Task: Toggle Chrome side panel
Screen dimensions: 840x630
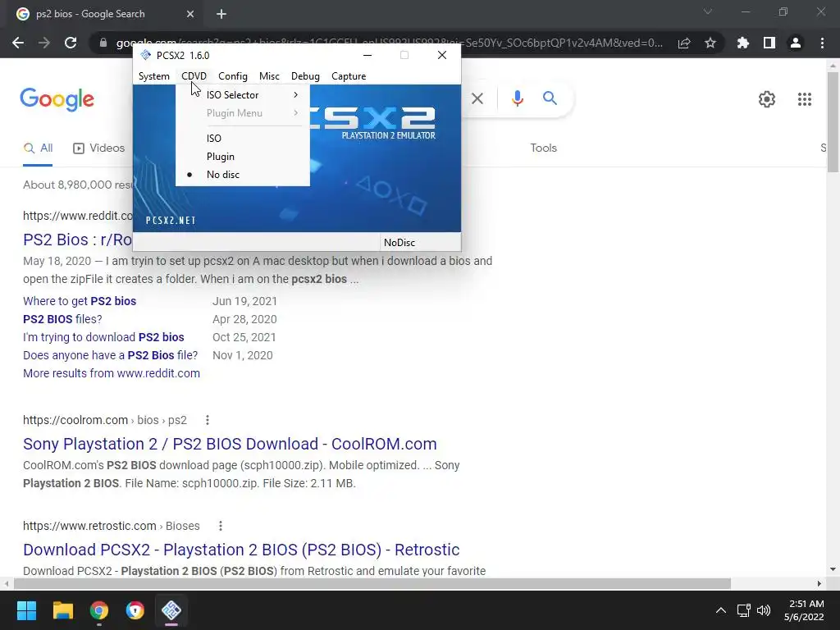Action: pyautogui.click(x=769, y=43)
